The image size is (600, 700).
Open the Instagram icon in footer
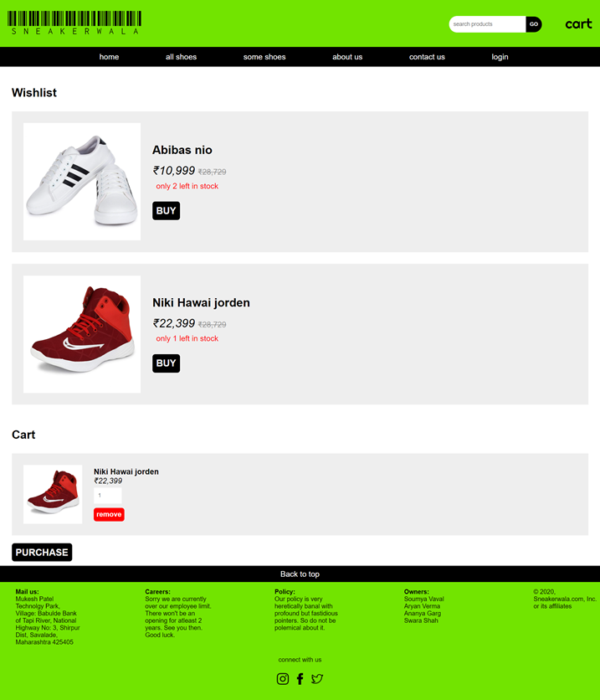tap(282, 678)
